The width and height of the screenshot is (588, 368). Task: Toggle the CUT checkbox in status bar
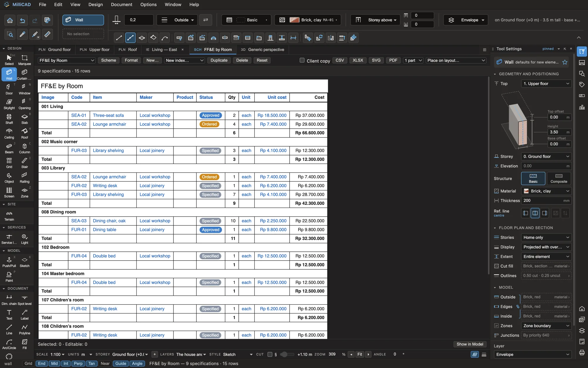point(270,354)
